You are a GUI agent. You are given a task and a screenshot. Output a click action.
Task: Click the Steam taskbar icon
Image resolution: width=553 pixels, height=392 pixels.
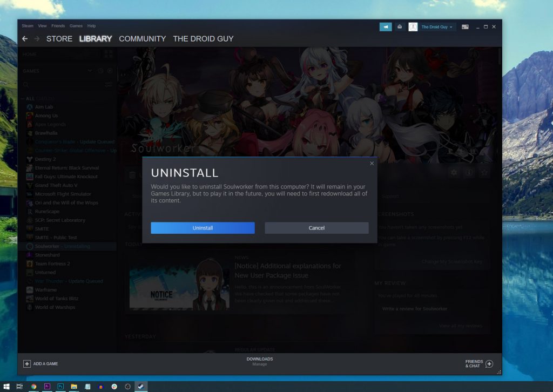(141, 387)
